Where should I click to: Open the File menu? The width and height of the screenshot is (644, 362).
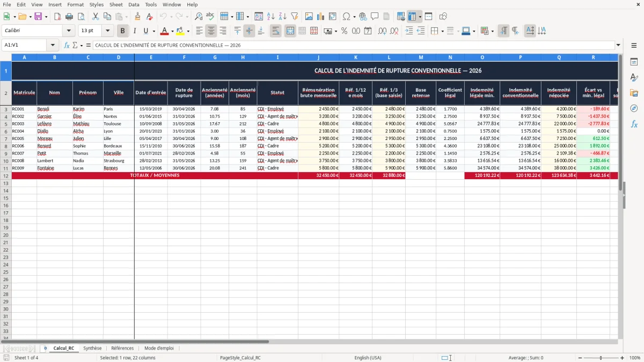coord(7,4)
